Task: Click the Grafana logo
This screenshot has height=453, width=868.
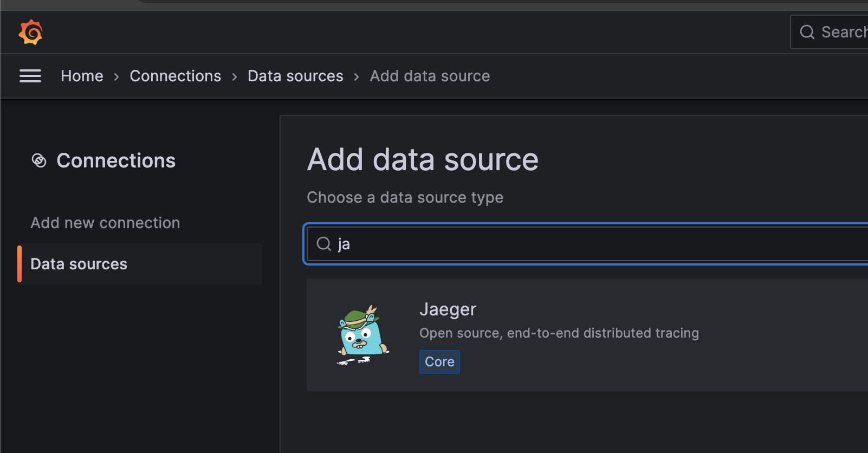Action: pos(30,32)
